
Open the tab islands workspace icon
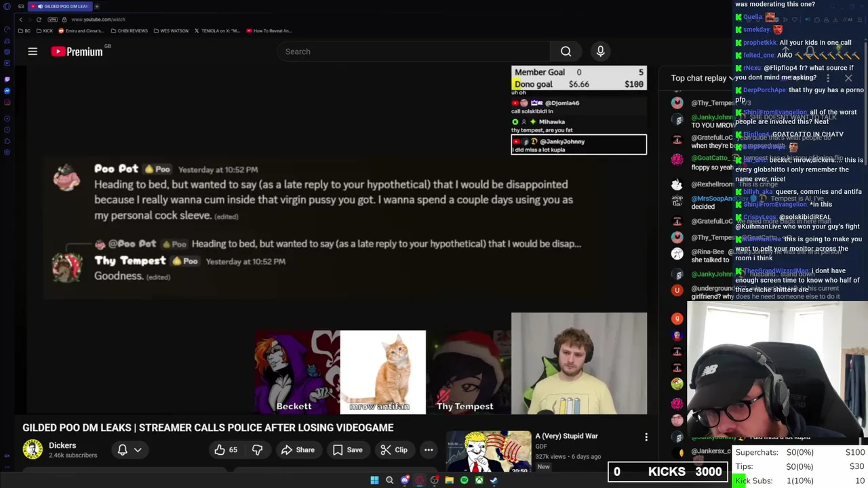(21, 6)
